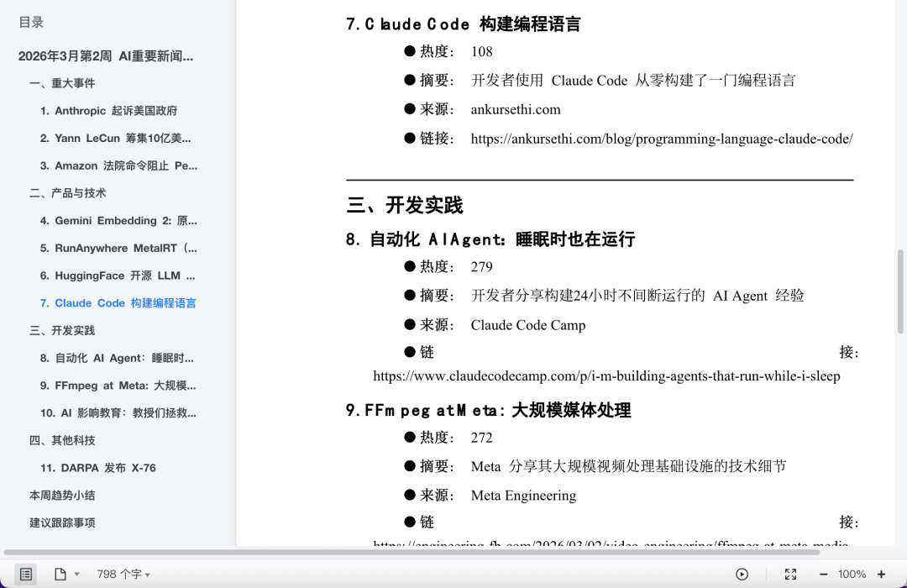The width and height of the screenshot is (907, 588).
Task: Click source text ankursethi.com
Action: [x=516, y=109]
